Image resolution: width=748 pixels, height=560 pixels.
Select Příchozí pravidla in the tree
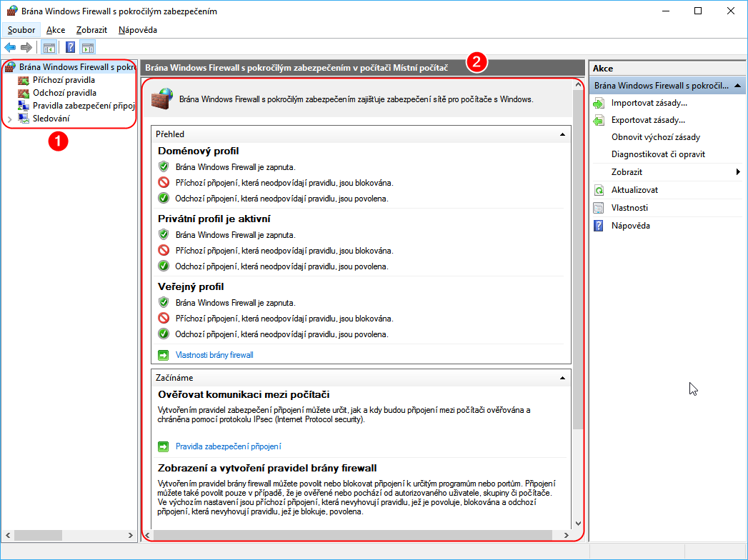coord(64,80)
